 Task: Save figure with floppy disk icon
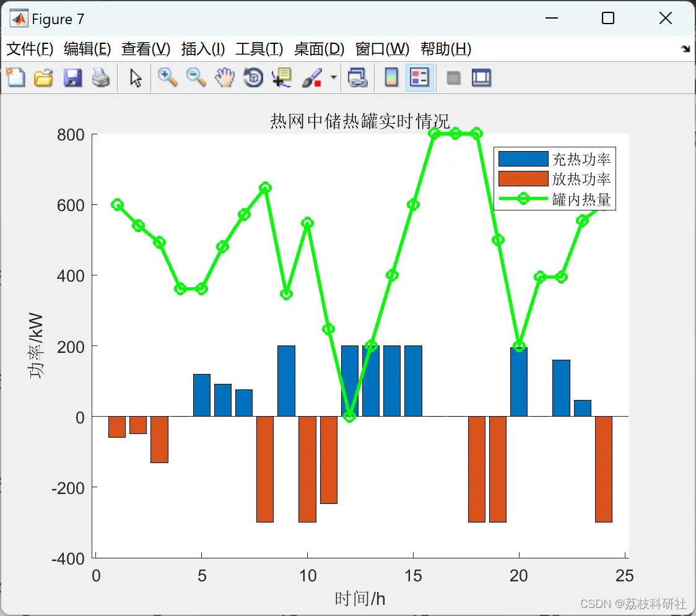[72, 77]
